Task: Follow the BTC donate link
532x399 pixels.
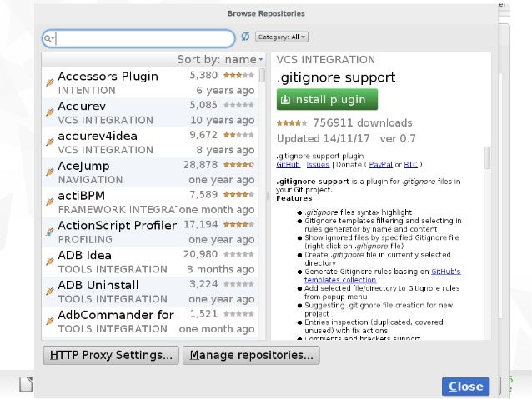Action: point(410,164)
